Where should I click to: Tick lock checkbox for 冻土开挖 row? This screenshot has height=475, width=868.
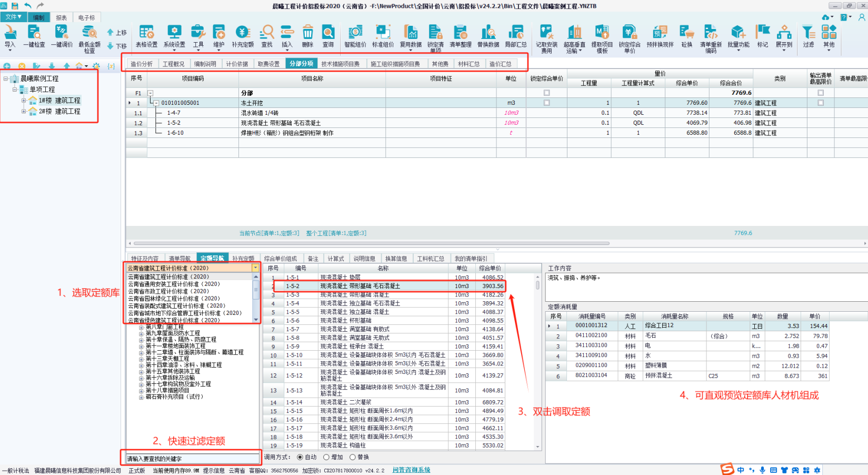[546, 103]
